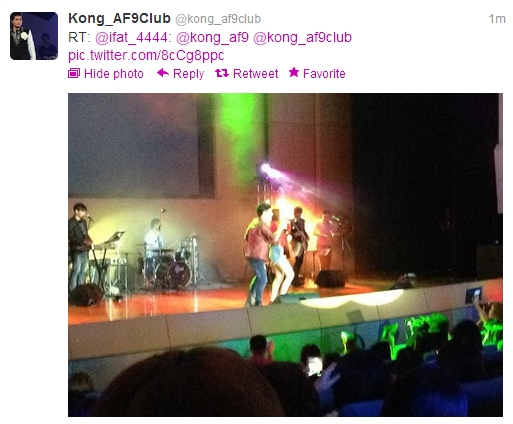Click the RT: tweet text to expand

tap(79, 38)
